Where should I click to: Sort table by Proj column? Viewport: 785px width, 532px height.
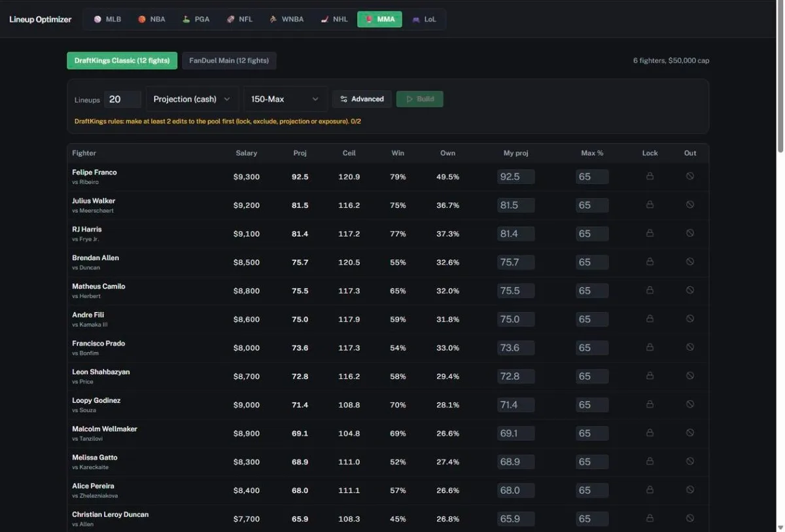click(x=300, y=153)
